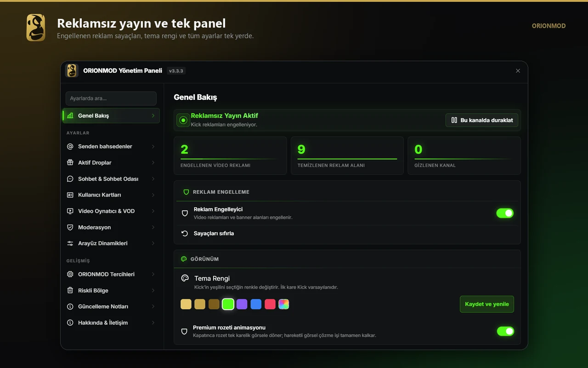588x368 pixels.
Task: Click the shield icon in REKLAM ENGELLEME header
Action: click(186, 192)
